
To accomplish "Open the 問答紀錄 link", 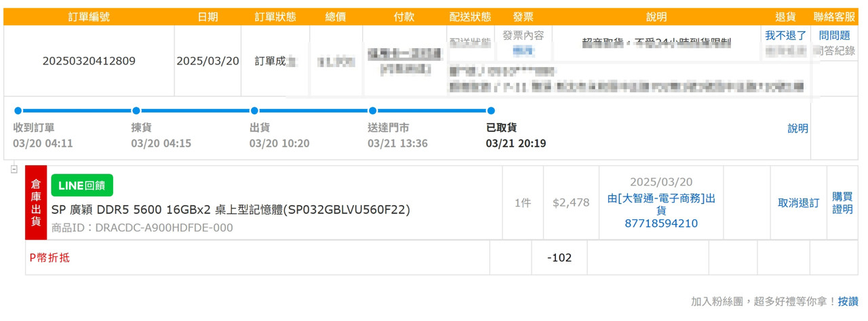I will point(834,51).
